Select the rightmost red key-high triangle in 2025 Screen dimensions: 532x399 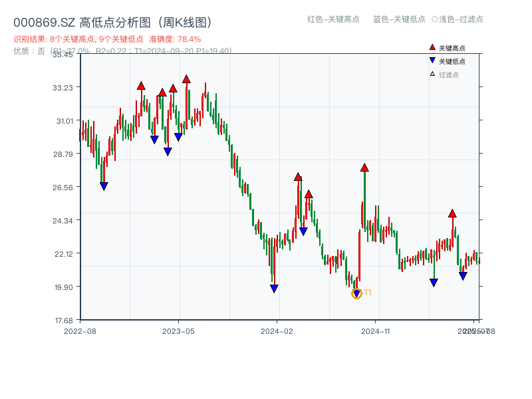[x=452, y=213]
